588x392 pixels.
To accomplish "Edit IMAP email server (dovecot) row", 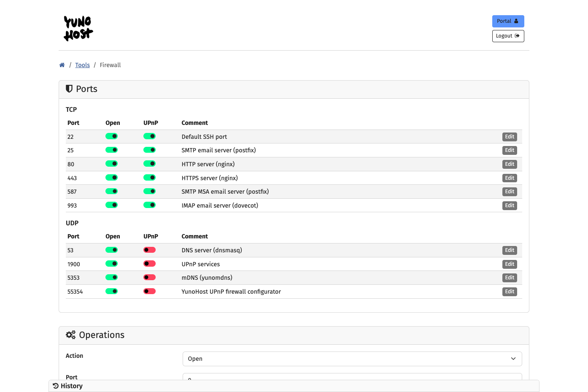I will 510,205.
